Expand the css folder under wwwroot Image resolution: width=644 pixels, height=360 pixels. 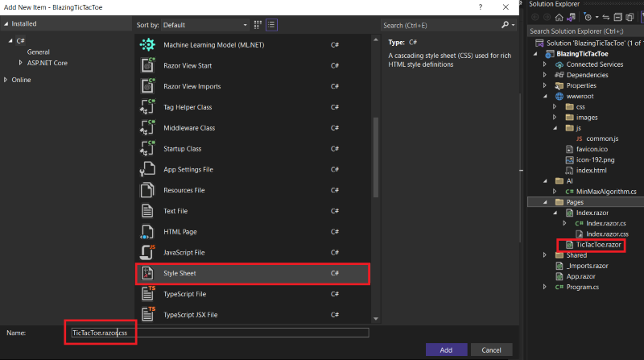555,107
